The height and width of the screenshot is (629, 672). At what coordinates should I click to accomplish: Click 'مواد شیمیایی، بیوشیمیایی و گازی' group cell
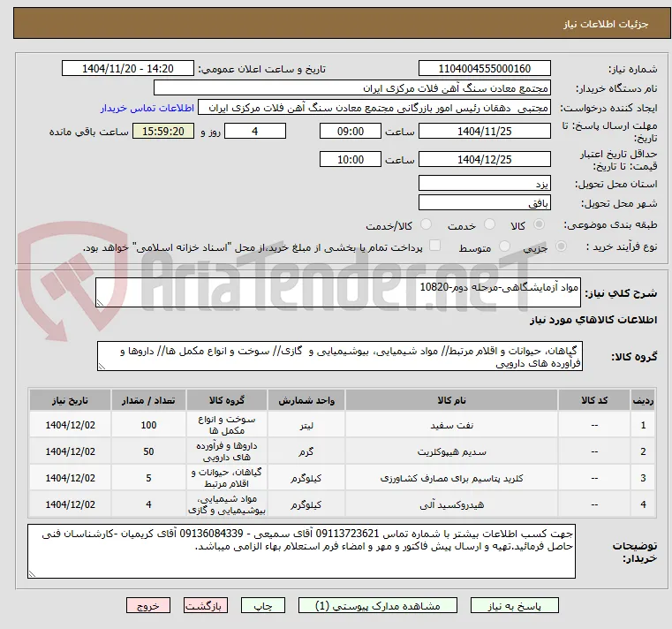[227, 504]
